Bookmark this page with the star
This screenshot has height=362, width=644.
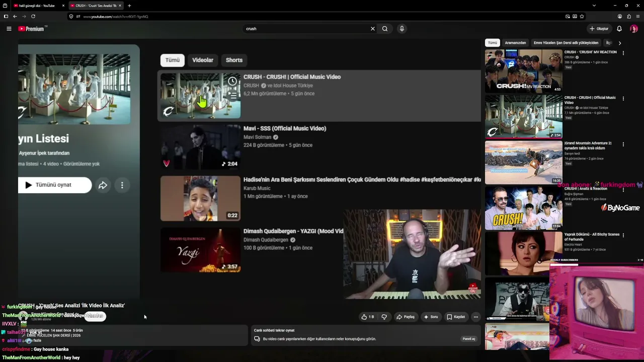point(582,17)
